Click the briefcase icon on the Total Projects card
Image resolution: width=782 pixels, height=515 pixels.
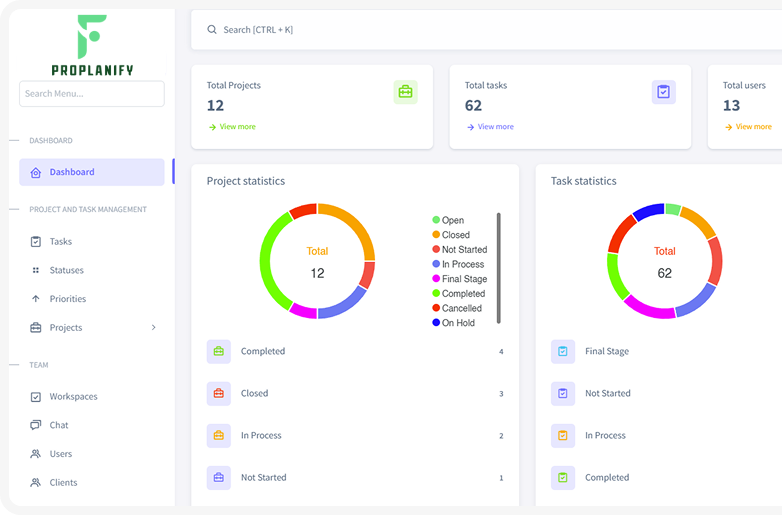pos(405,92)
